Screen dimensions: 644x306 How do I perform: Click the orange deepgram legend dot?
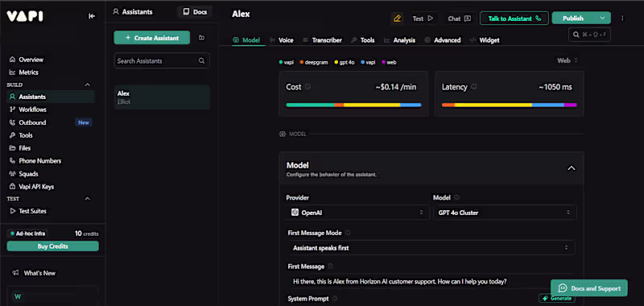pyautogui.click(x=301, y=63)
